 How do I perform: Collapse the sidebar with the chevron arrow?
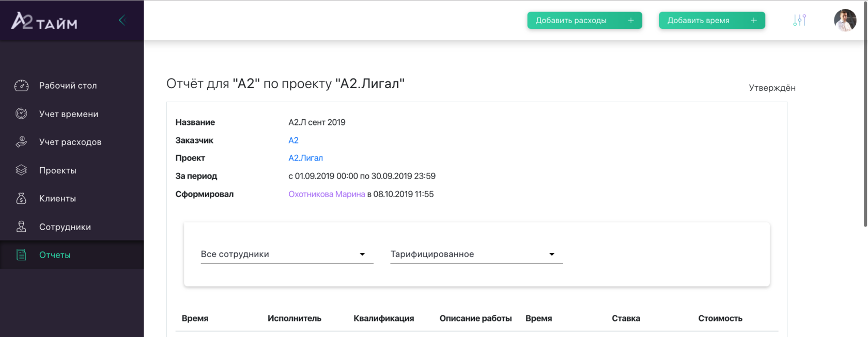click(122, 20)
